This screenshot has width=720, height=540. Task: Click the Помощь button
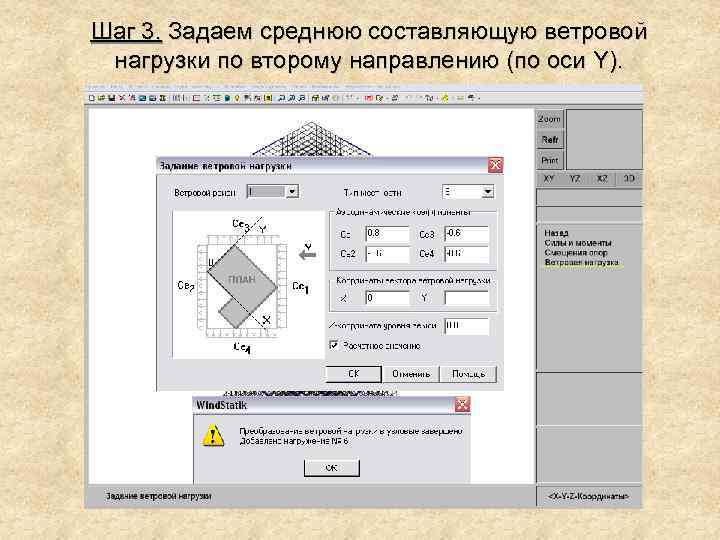click(x=468, y=374)
